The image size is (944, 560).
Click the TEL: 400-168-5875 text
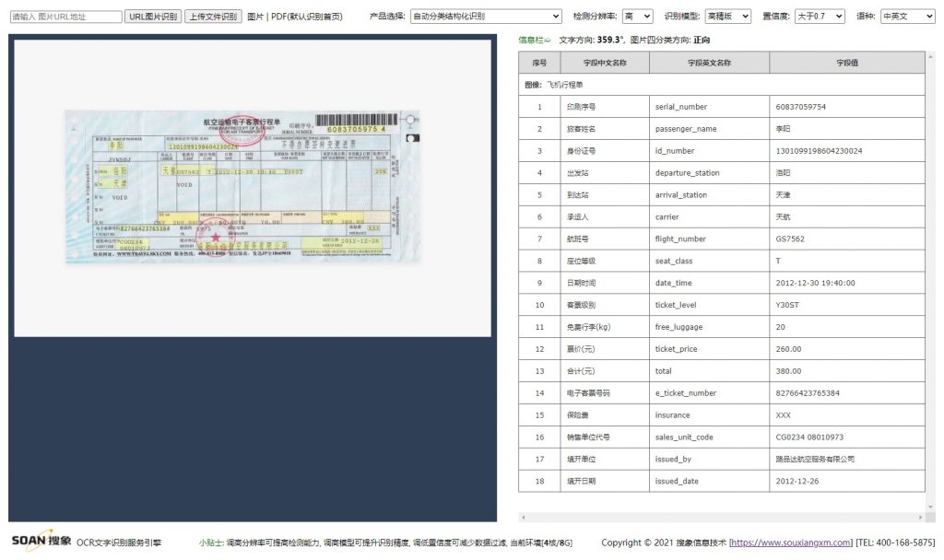point(895,542)
